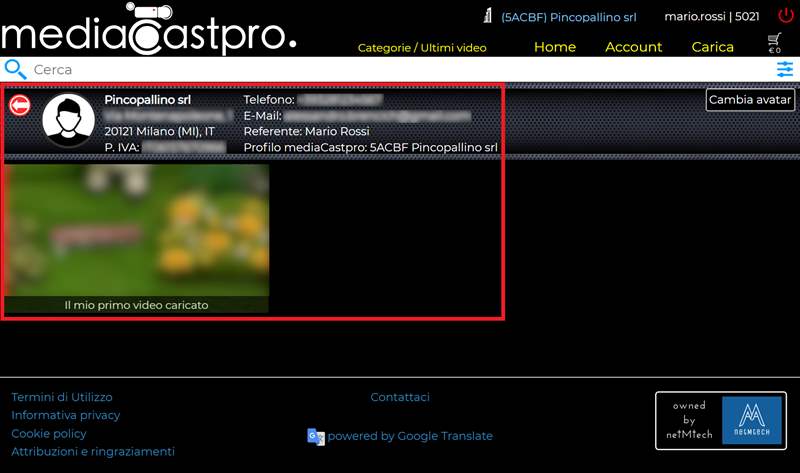Open the blurred video thumbnail

coord(137,230)
